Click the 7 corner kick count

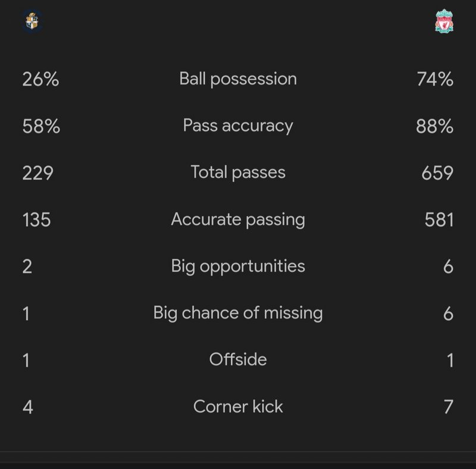pos(449,407)
